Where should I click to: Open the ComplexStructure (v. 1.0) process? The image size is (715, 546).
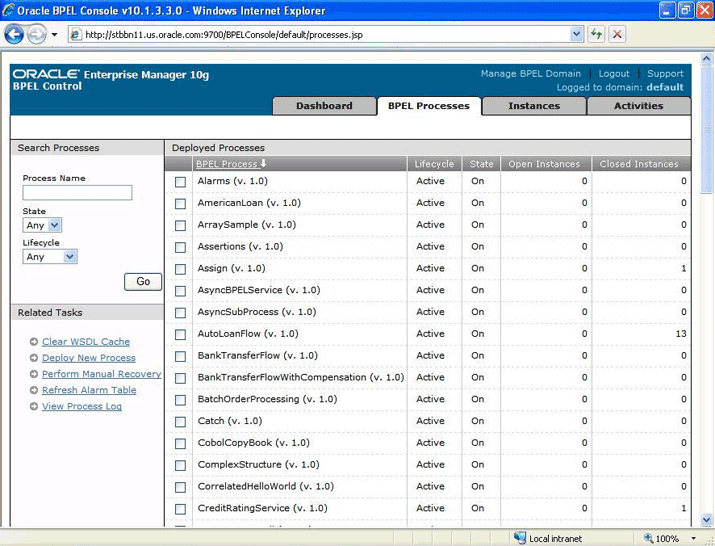pyautogui.click(x=258, y=464)
